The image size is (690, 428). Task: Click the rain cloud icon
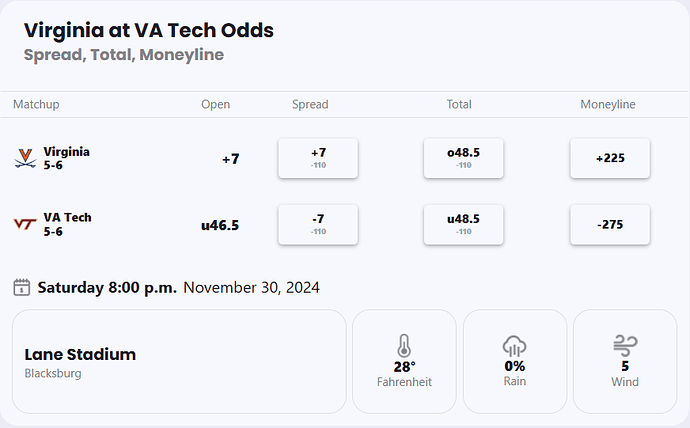coord(515,346)
